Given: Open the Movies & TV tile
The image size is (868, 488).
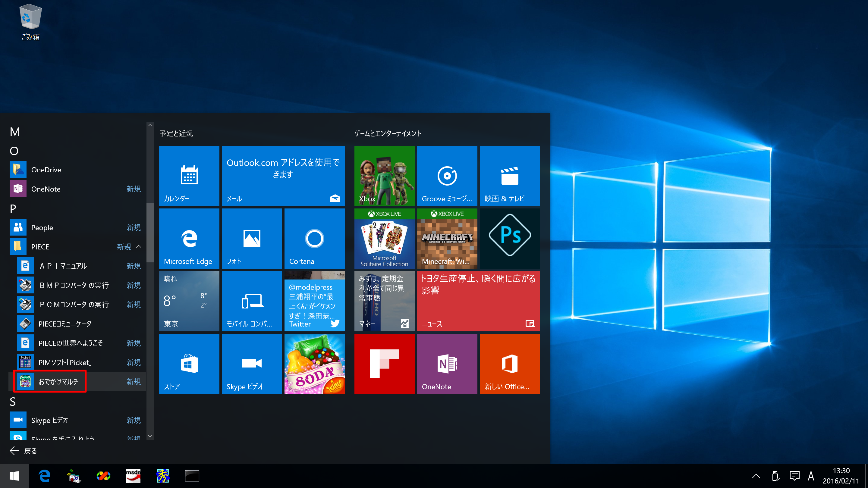Looking at the screenshot, I should (509, 175).
